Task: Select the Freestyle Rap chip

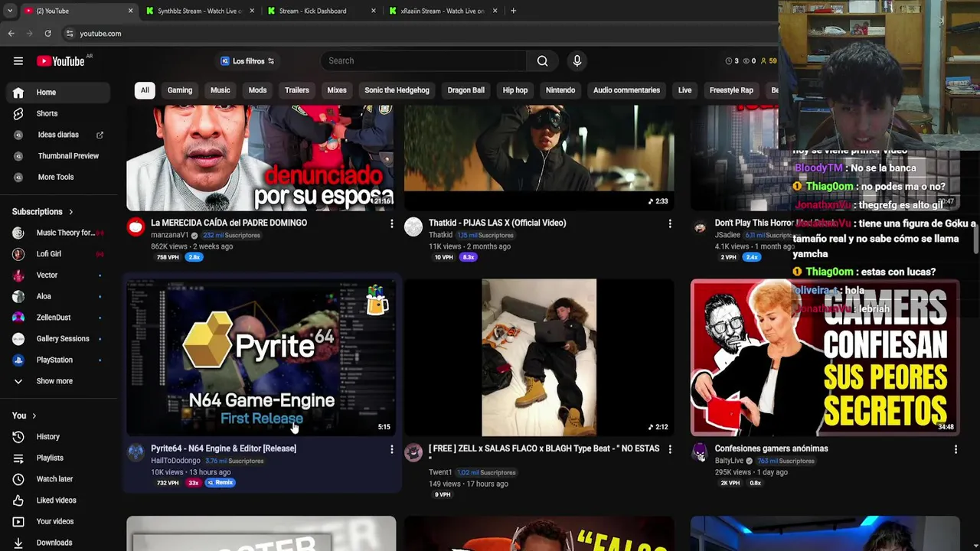Action: click(731, 90)
